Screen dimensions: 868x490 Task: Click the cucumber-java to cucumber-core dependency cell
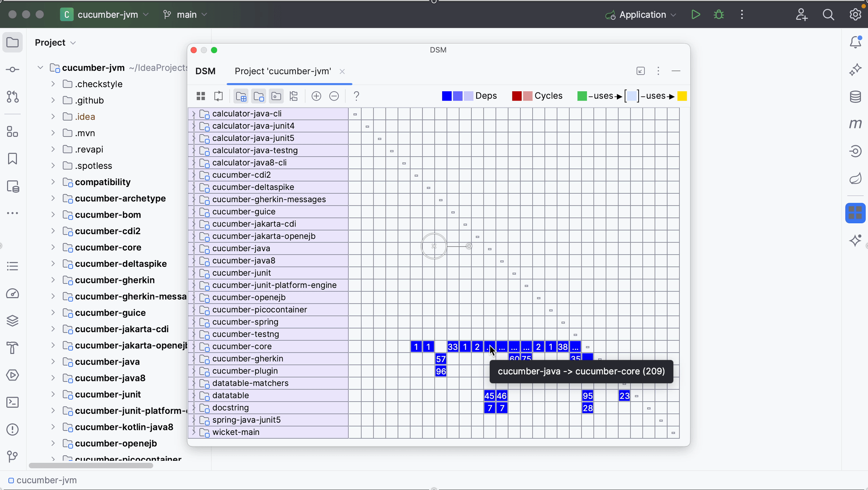(489, 346)
